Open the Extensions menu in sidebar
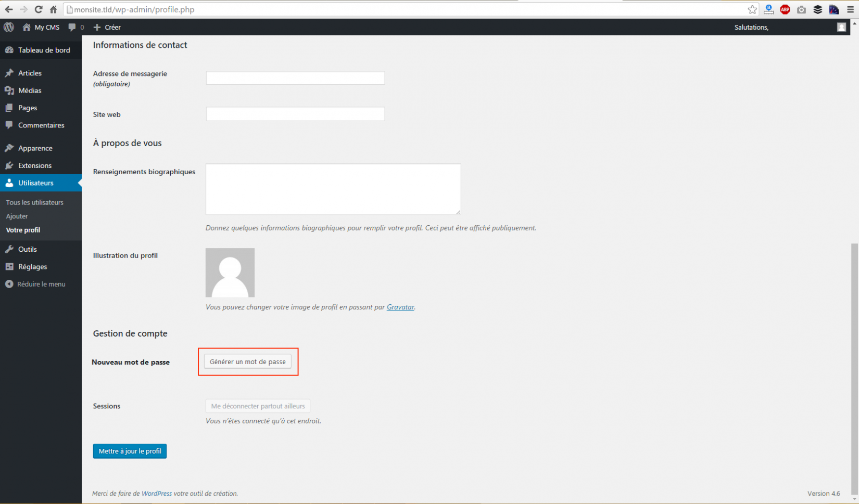Screen dimensions: 859x504 [x=34, y=165]
